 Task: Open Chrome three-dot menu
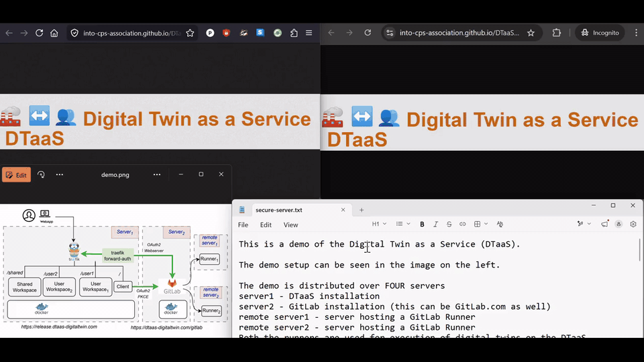[636, 33]
